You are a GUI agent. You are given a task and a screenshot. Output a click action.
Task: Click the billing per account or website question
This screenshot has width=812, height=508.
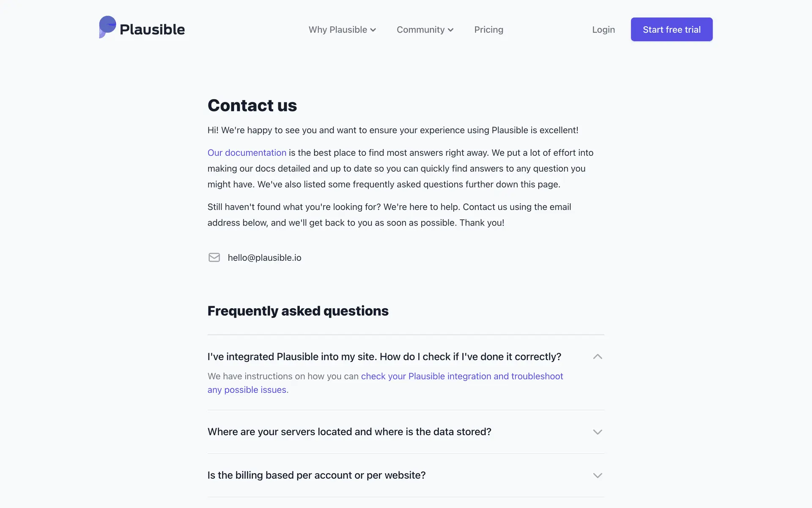click(x=316, y=475)
